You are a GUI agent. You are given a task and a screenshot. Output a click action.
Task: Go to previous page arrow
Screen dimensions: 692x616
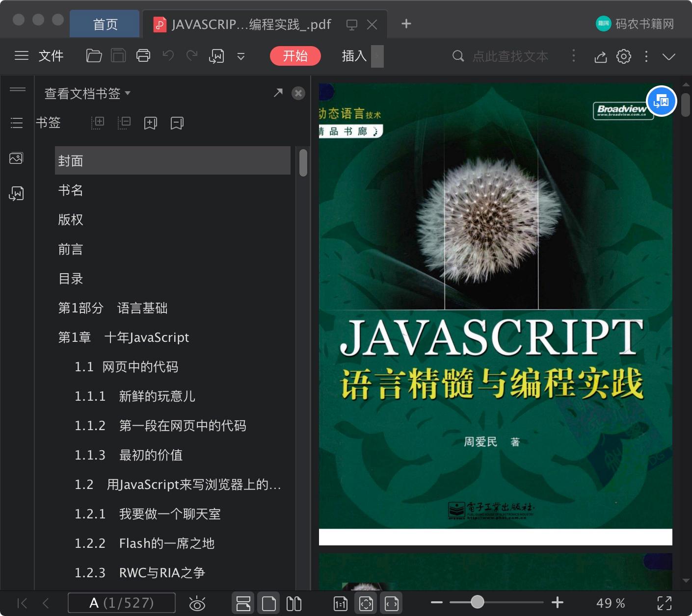[46, 603]
